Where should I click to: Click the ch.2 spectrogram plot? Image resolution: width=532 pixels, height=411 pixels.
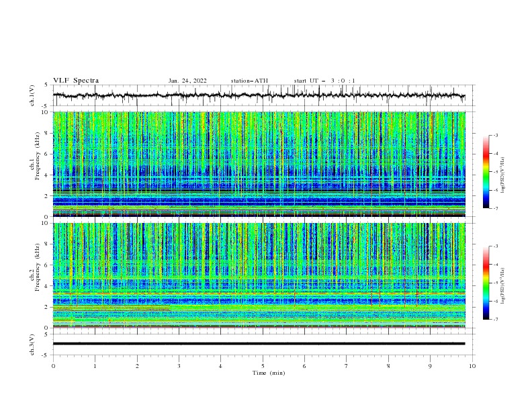259,275
